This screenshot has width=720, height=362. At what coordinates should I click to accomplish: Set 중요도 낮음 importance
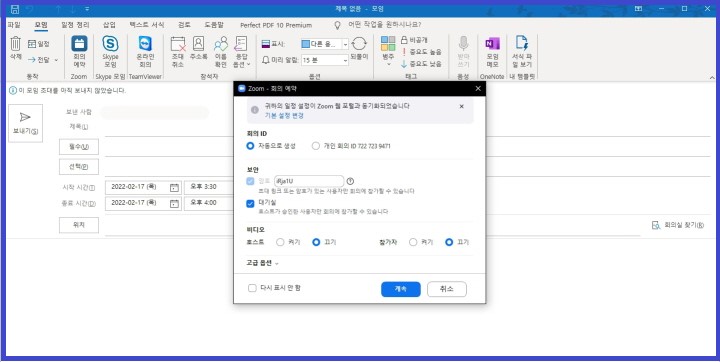(422, 64)
